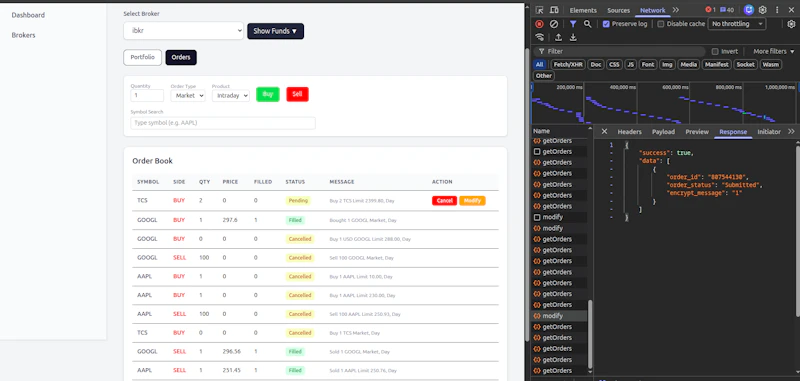Click the green Buy button

(268, 94)
